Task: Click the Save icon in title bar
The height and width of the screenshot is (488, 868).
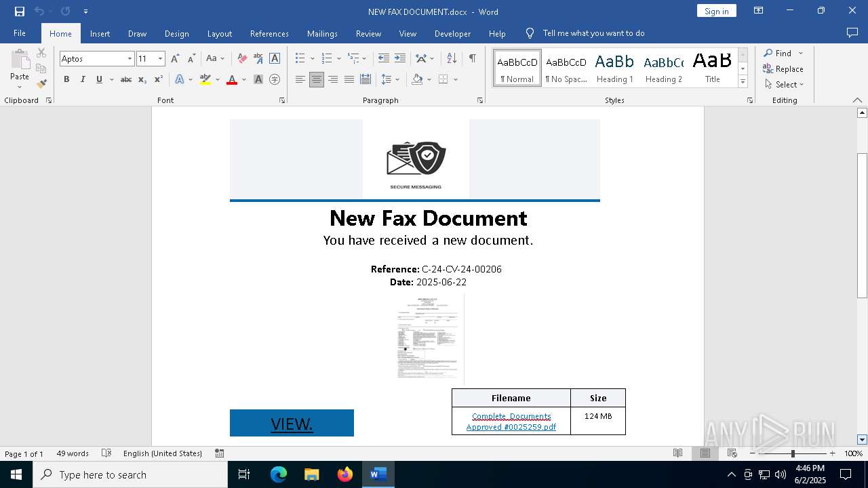Action: click(20, 11)
